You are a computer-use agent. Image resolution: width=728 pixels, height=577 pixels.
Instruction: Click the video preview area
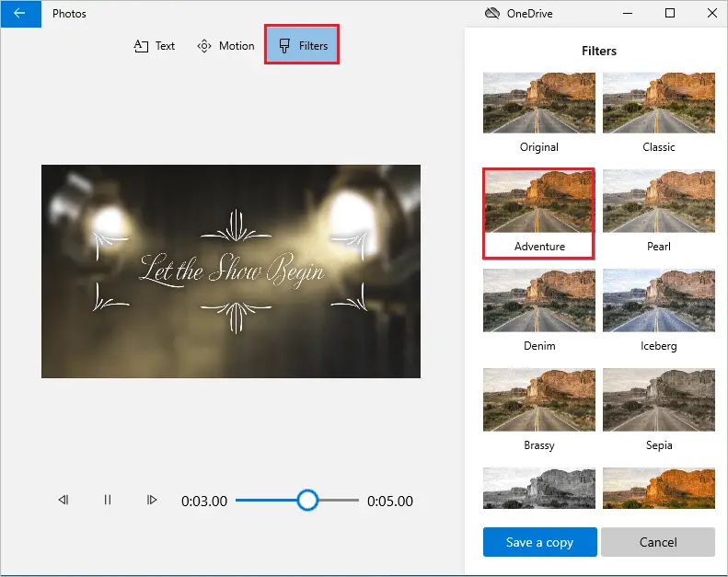230,271
